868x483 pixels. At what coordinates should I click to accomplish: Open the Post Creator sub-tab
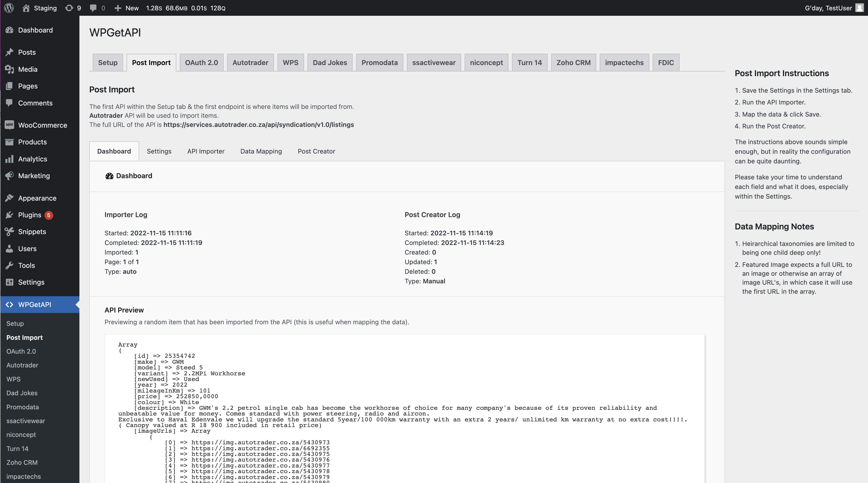click(316, 151)
